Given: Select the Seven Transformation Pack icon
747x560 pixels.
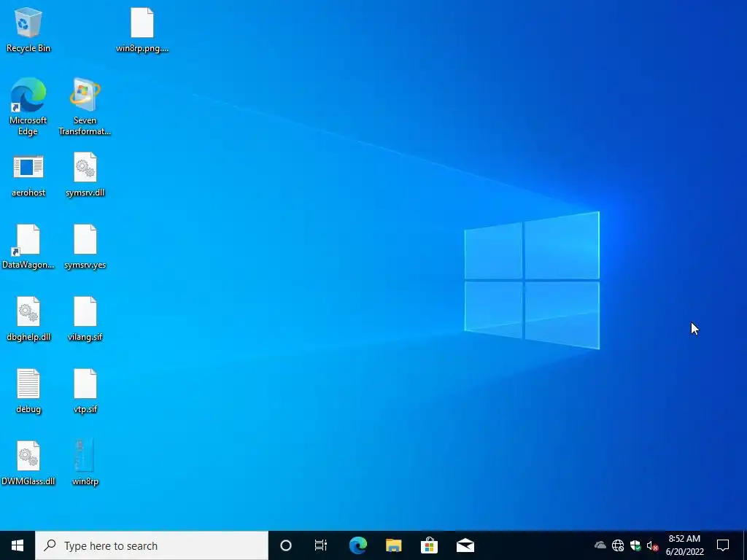Looking at the screenshot, I should (x=85, y=106).
